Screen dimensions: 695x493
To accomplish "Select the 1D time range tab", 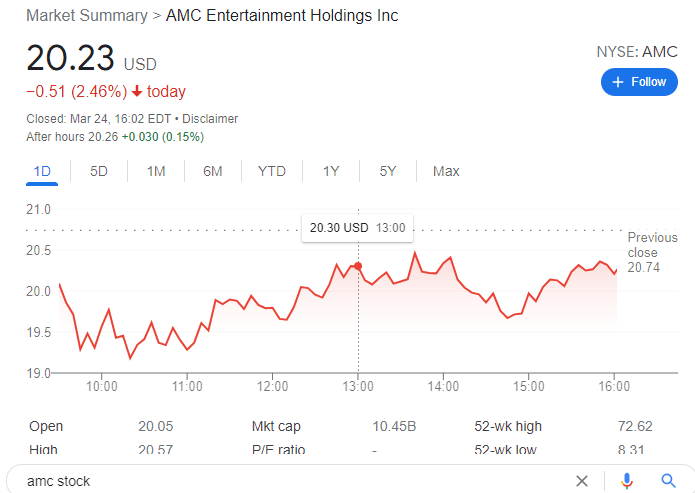I will [x=42, y=171].
